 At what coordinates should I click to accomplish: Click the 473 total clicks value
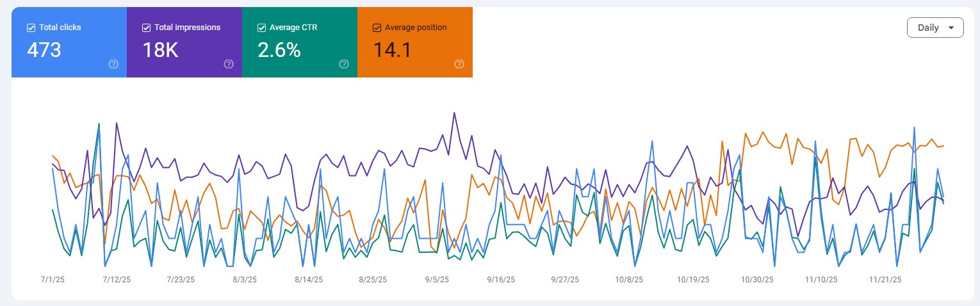click(x=44, y=50)
